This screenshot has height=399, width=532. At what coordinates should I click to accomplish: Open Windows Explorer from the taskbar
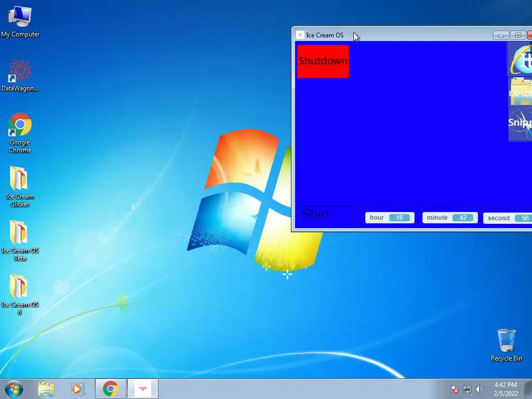(46, 389)
